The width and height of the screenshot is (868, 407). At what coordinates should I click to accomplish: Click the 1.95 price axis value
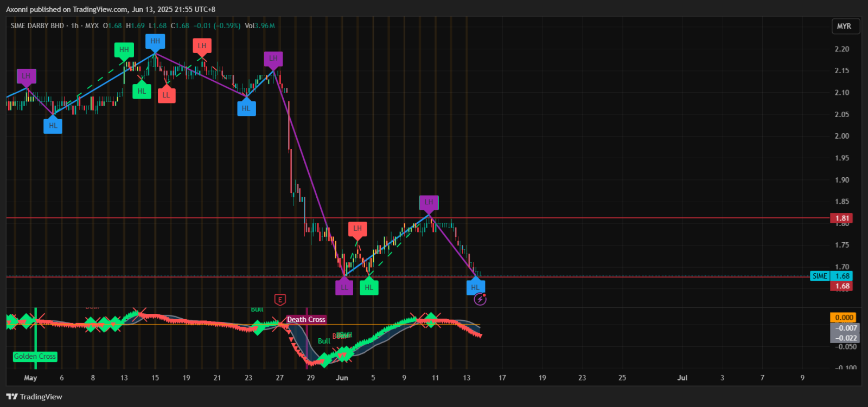[x=842, y=158]
